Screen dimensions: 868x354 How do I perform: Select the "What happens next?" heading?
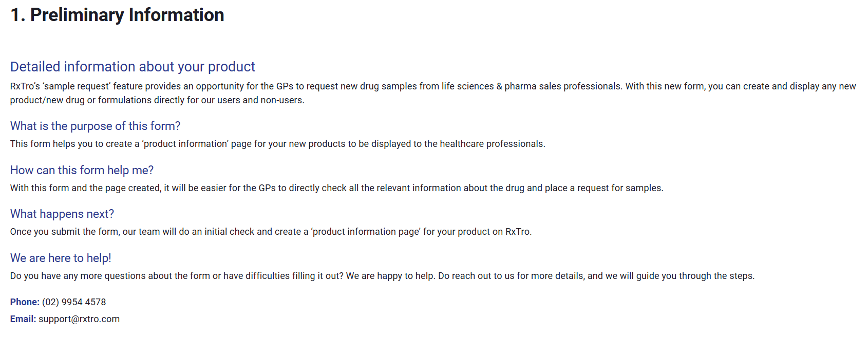pos(62,214)
